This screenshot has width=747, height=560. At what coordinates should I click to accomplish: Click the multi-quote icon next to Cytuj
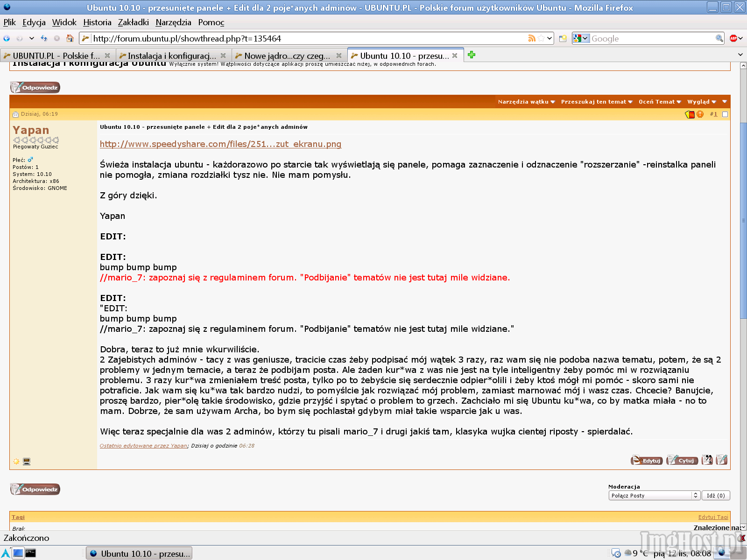point(707,460)
